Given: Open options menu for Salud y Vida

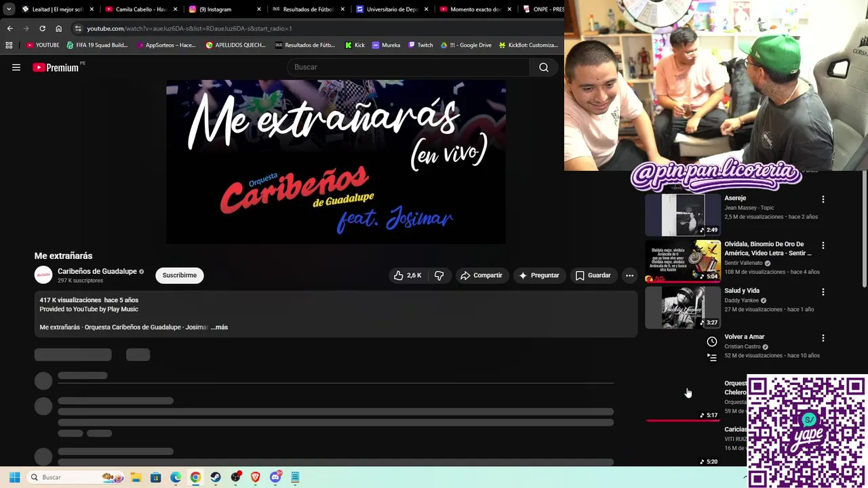Looking at the screenshot, I should click(x=823, y=291).
